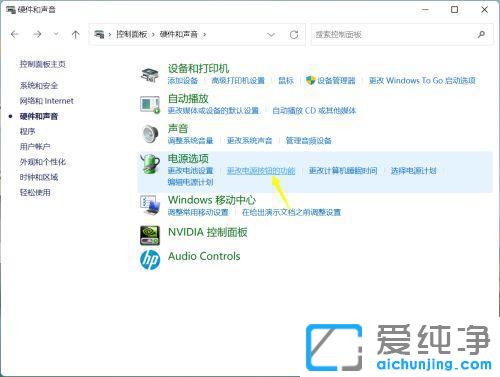Open the Audio Controls heading
Image resolution: width=500 pixels, height=377 pixels.
coord(204,256)
